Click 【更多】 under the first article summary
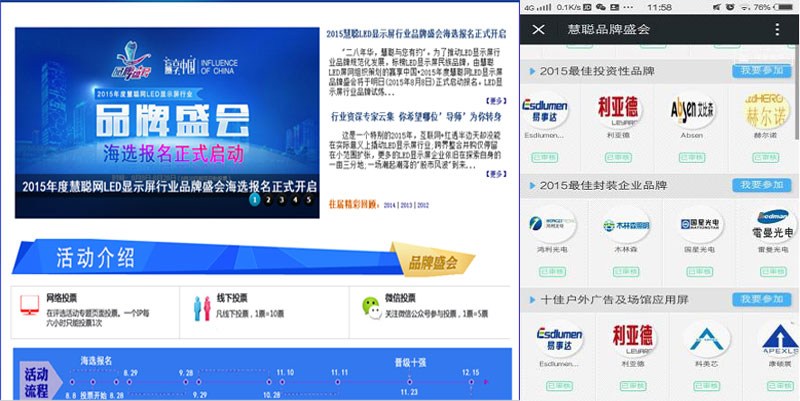 click(x=495, y=101)
